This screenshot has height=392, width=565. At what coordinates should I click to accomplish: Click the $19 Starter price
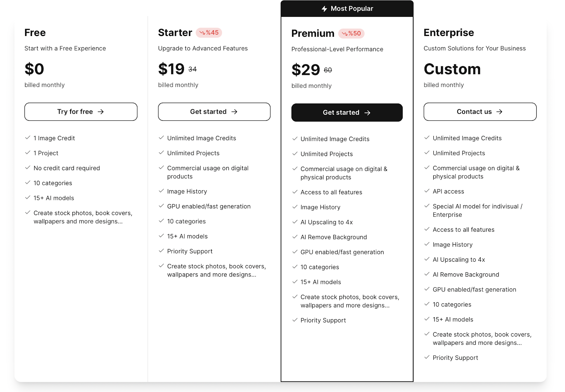(171, 69)
